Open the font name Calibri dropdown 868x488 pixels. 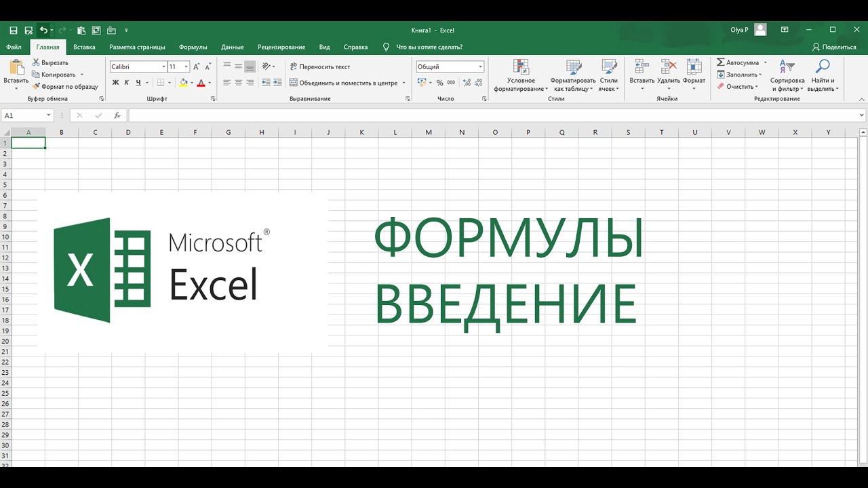pyautogui.click(x=163, y=66)
